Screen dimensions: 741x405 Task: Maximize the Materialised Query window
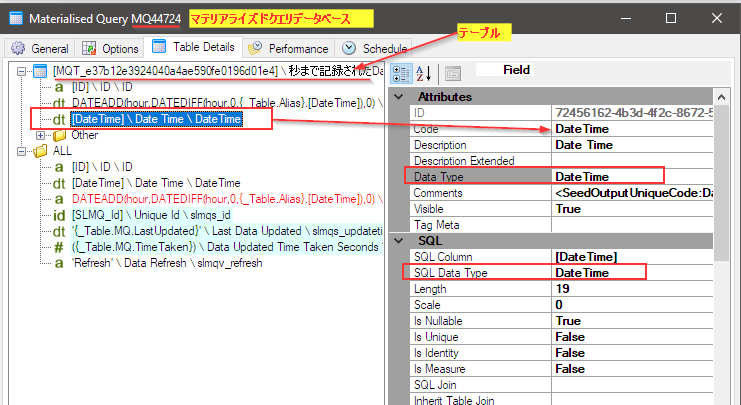671,18
